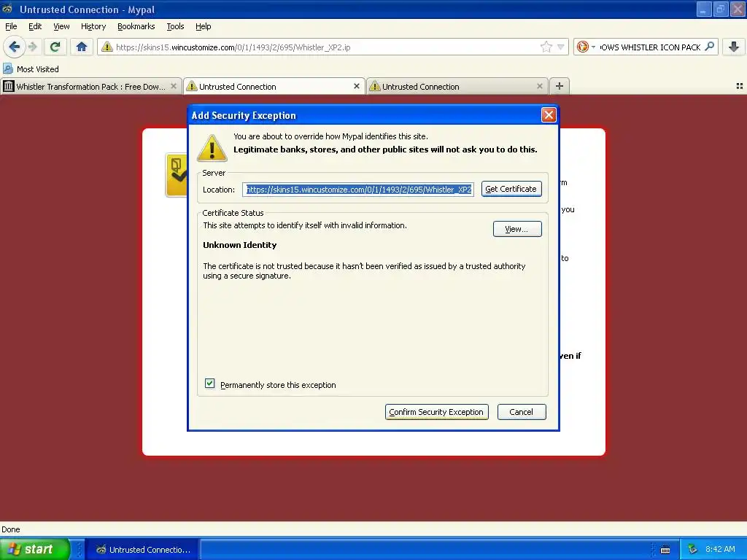747x560 pixels.
Task: Open the DuckDuckGo search engine selector
Action: click(586, 47)
